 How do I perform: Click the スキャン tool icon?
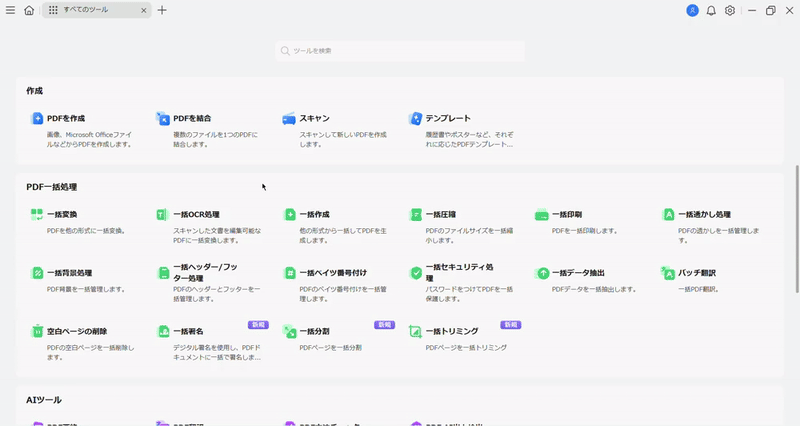[x=289, y=118]
